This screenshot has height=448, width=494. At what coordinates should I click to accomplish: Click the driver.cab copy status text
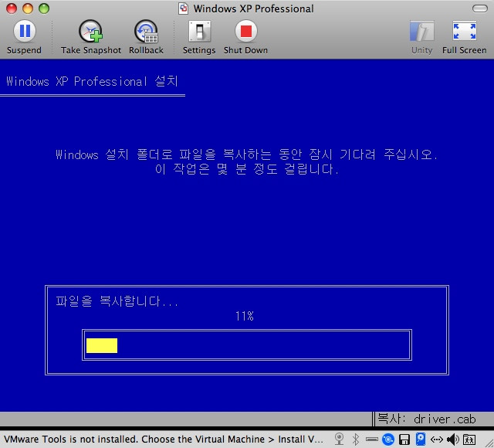[x=427, y=419]
